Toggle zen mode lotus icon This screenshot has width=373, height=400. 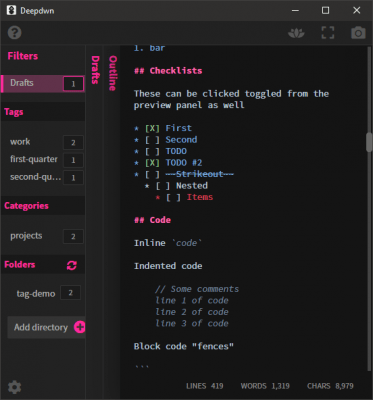[x=296, y=33]
